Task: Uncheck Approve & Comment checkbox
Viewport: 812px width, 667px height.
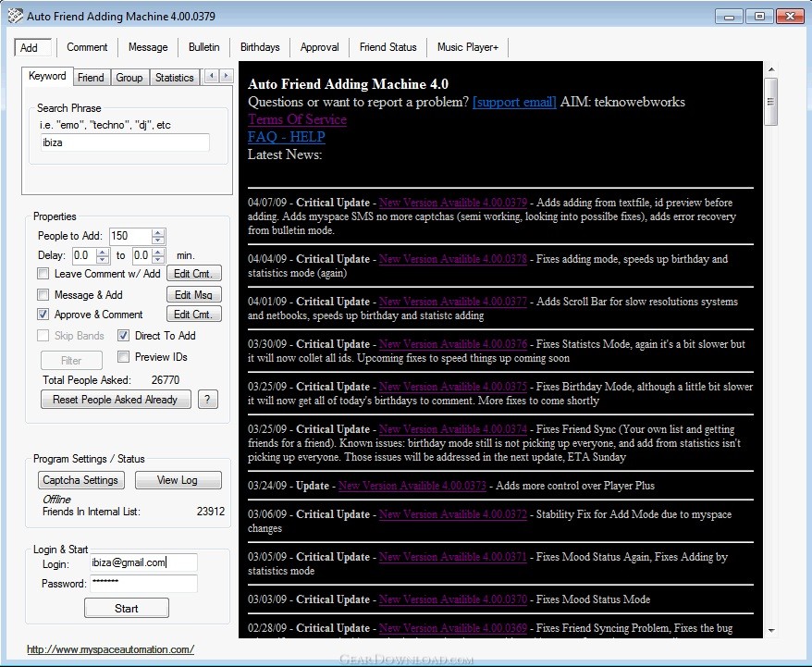Action: 43,315
